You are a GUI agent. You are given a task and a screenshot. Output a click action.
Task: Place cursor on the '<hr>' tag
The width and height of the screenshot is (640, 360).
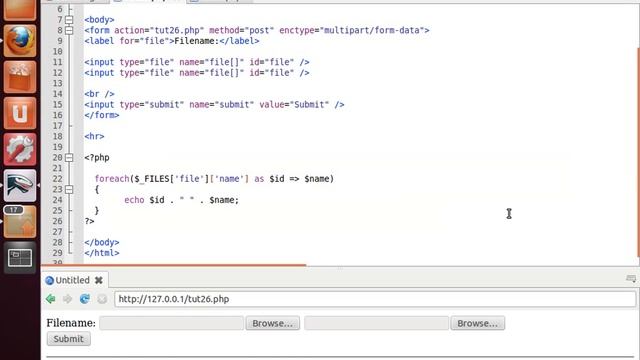(x=94, y=136)
